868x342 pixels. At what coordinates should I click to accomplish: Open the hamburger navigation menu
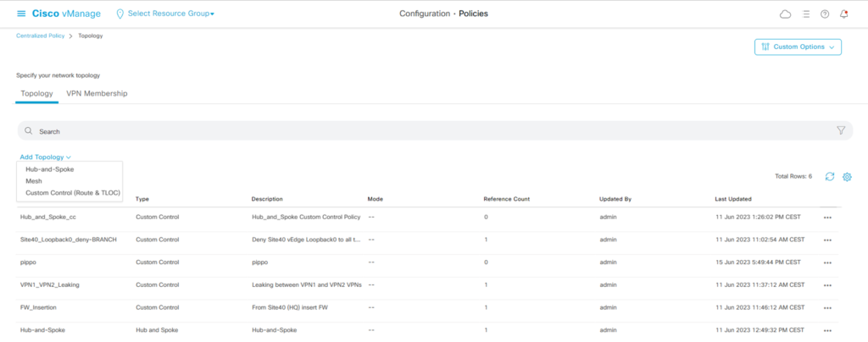[x=21, y=14]
